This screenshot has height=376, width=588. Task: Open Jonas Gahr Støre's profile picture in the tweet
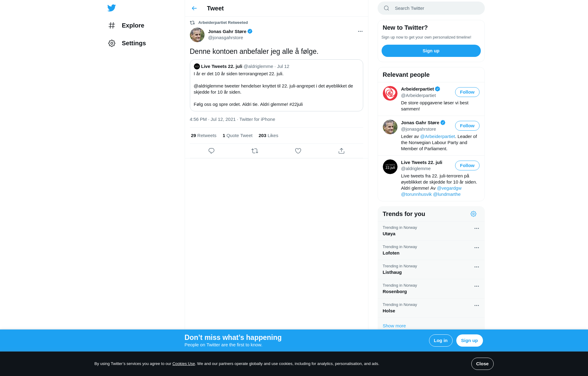point(197,35)
